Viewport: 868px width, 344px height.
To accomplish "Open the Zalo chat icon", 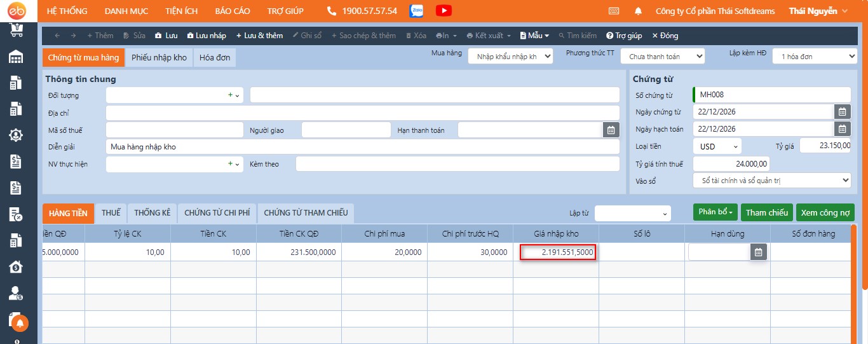I will [x=416, y=11].
